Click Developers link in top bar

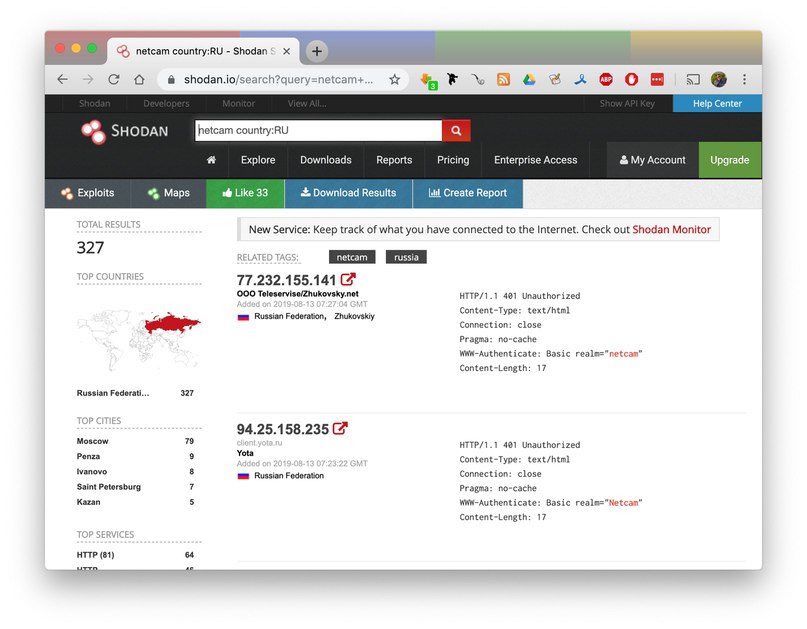click(166, 103)
